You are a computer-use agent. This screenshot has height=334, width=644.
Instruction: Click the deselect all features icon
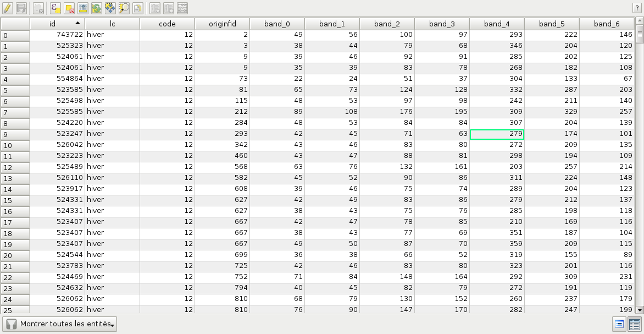(69, 8)
